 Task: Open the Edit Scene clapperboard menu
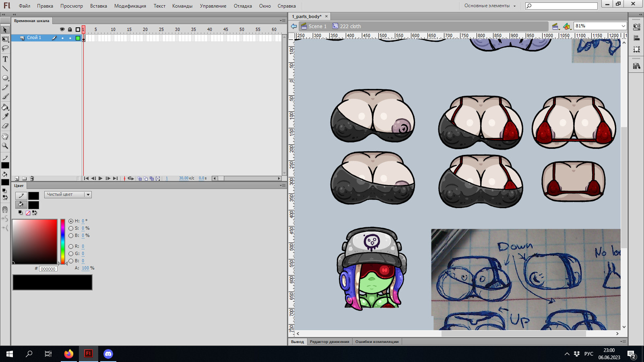coord(556,27)
